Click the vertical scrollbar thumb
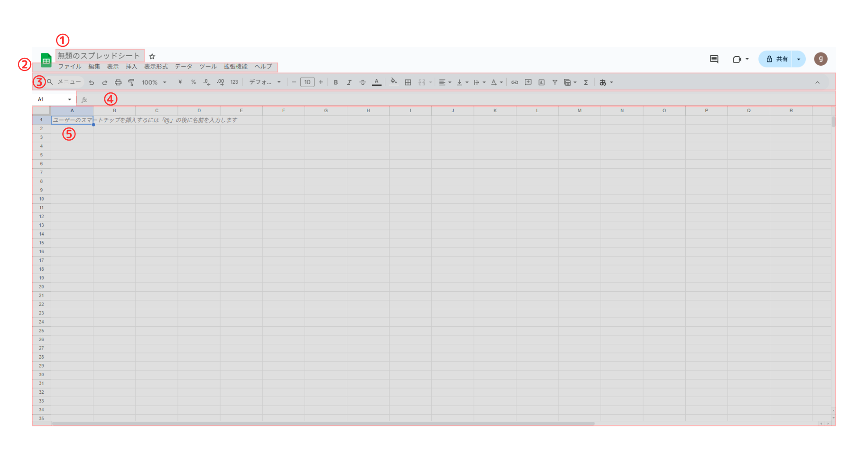 coord(833,122)
